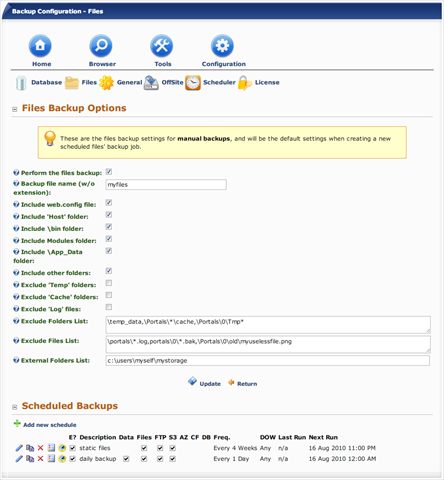Open the Home icon
The image size is (444, 480).
coord(40,46)
